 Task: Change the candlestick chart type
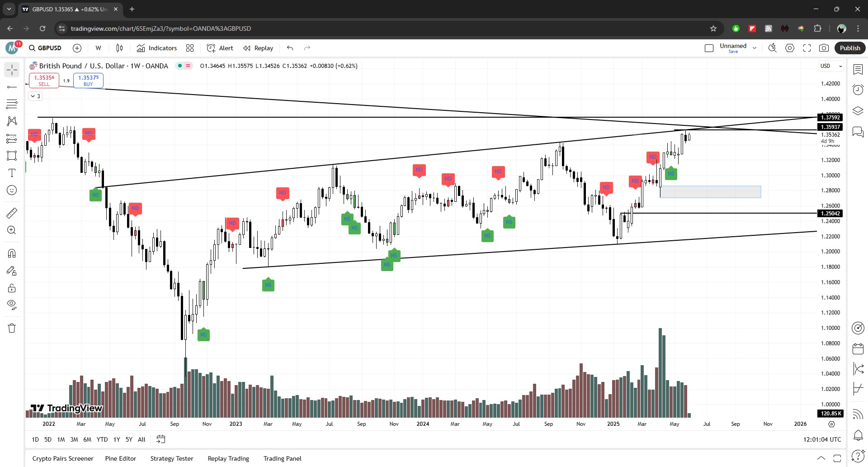(x=119, y=48)
